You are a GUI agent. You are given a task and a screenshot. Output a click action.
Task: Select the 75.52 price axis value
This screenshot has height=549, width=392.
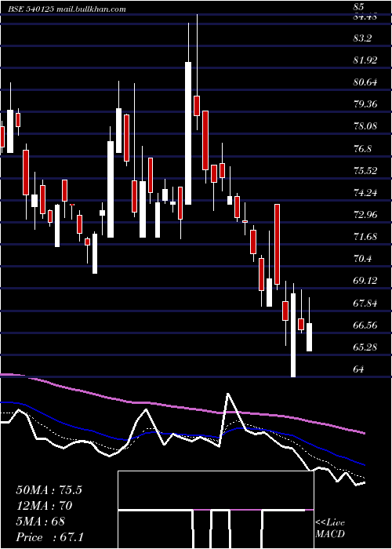point(366,171)
